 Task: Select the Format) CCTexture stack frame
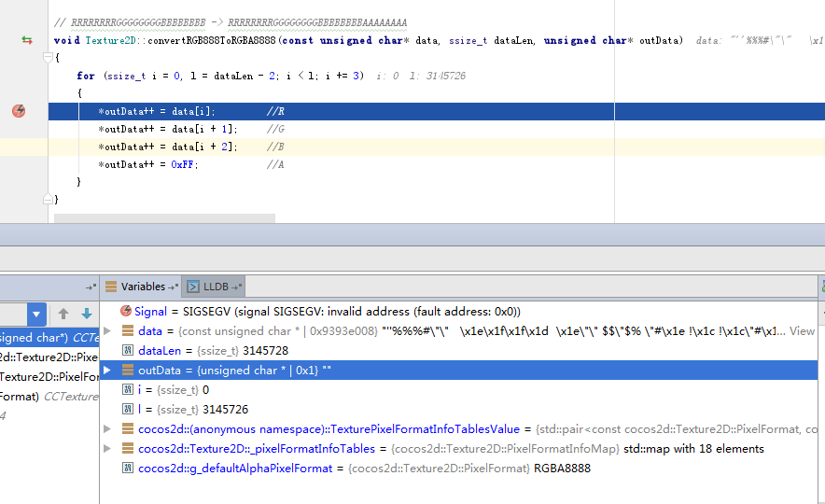coord(49,396)
